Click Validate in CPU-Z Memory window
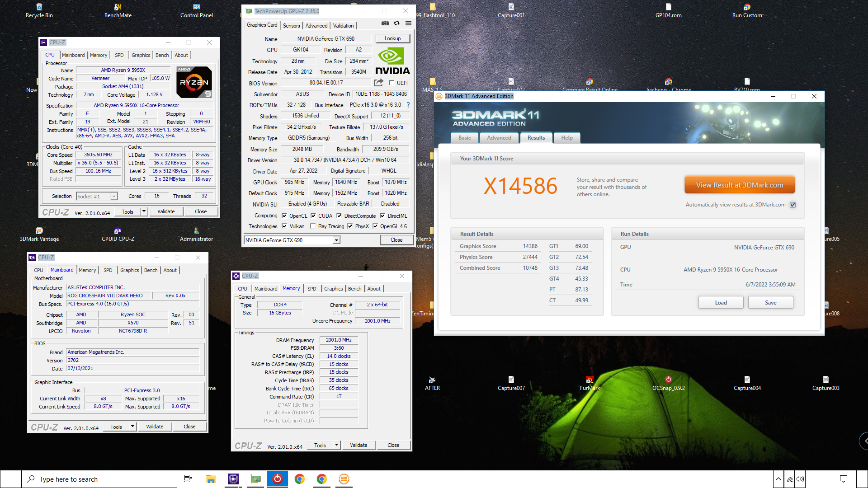This screenshot has height=488, width=868. [x=359, y=445]
